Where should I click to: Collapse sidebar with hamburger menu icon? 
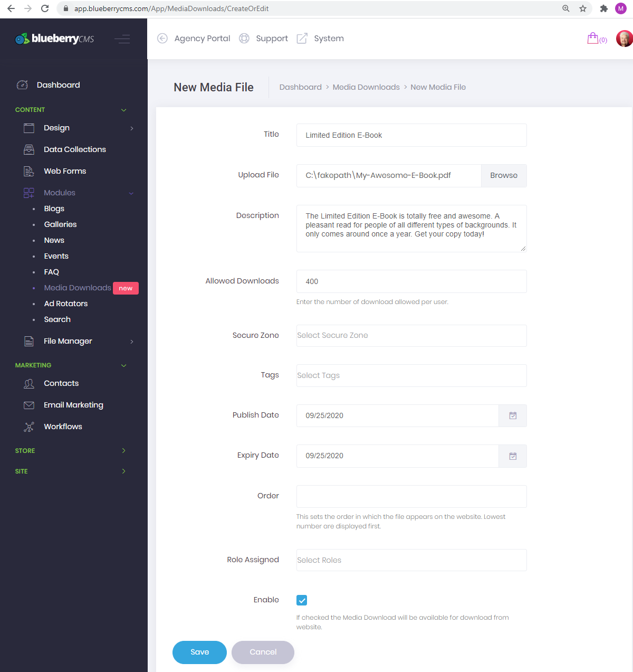point(122,39)
